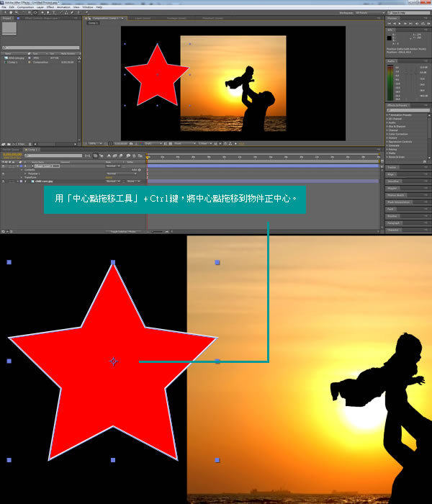Hide child-cann.jpg layer with eye toggle
This screenshot has width=432, height=504.
coord(3,181)
